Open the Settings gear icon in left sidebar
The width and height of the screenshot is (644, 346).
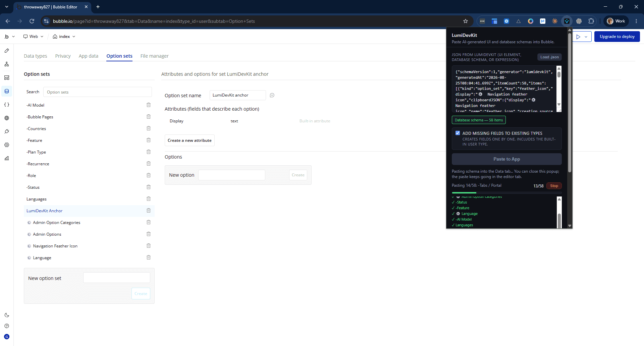(x=7, y=145)
